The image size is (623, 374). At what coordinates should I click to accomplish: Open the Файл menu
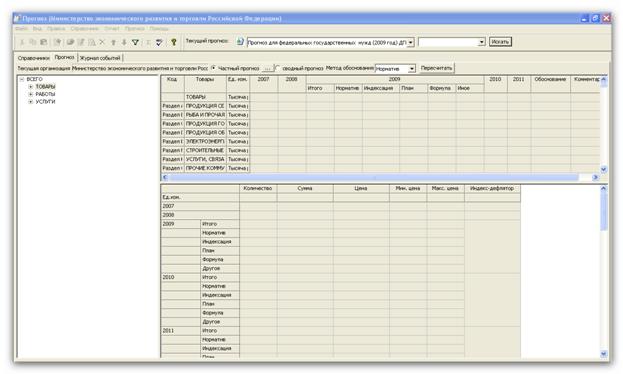(x=21, y=29)
